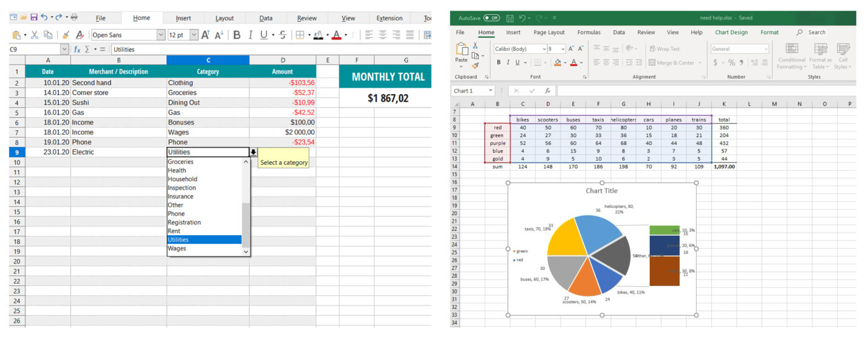Click Undo arrow in LibreOffice Calc
The height and width of the screenshot is (338, 868).
coord(44,17)
